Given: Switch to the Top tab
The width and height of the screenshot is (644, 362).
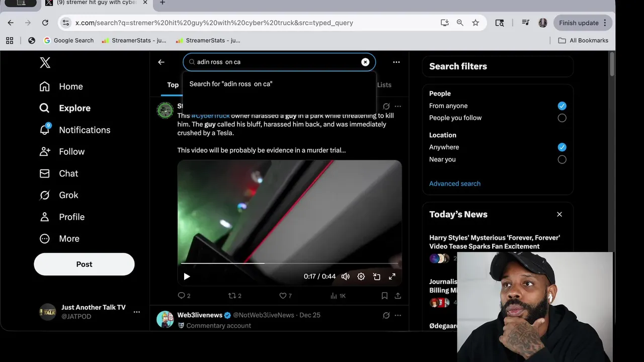Looking at the screenshot, I should point(173,85).
